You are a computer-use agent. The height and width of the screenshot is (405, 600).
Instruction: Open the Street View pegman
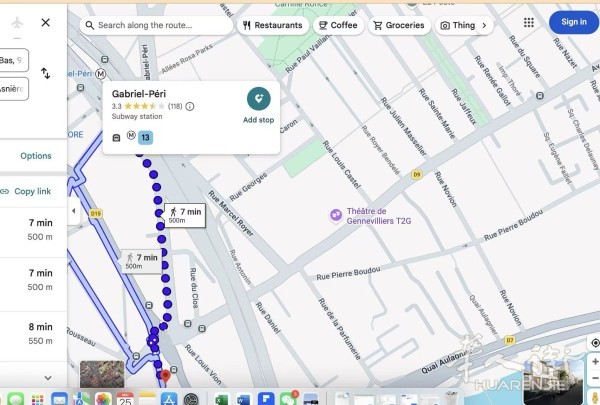(595, 397)
